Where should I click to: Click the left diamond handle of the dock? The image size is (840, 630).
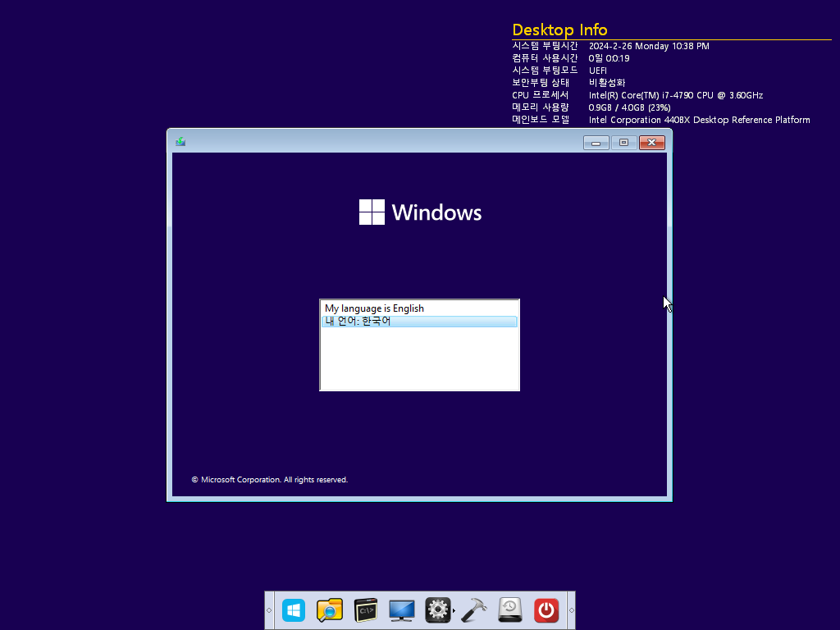point(269,610)
